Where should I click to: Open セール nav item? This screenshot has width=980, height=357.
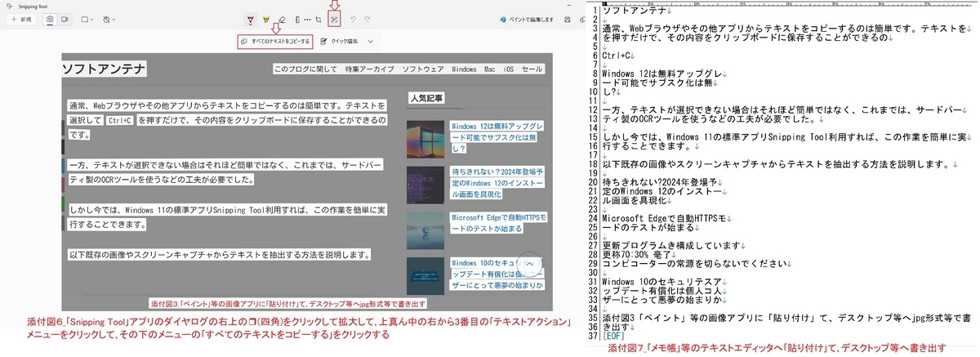(532, 69)
